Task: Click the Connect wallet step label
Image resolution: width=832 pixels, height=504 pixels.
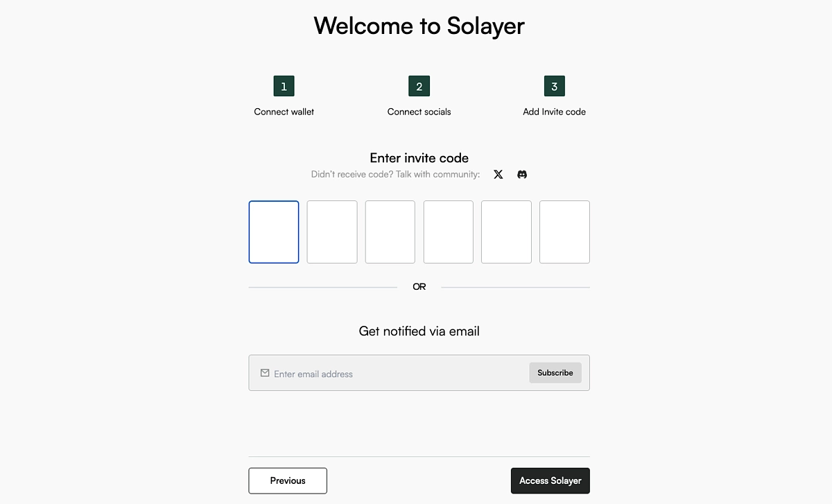Action: (x=284, y=111)
